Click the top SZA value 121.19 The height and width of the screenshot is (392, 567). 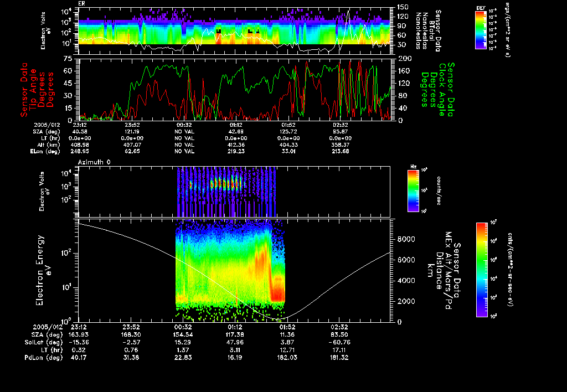click(132, 132)
